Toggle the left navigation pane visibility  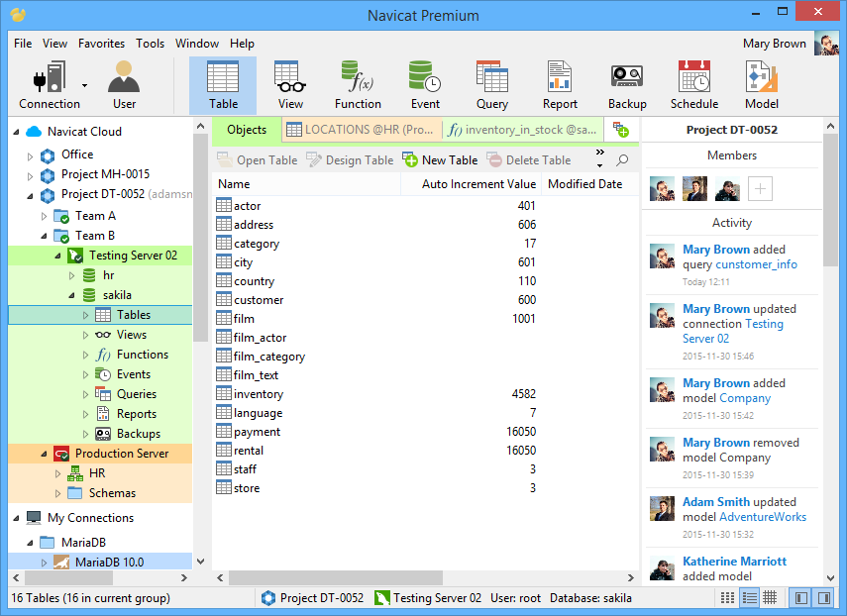pyautogui.click(x=801, y=597)
